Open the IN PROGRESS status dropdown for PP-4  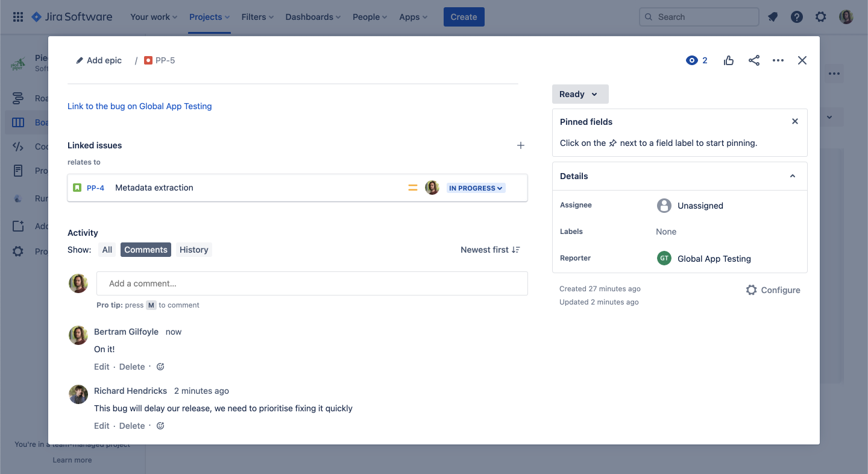[x=476, y=188]
